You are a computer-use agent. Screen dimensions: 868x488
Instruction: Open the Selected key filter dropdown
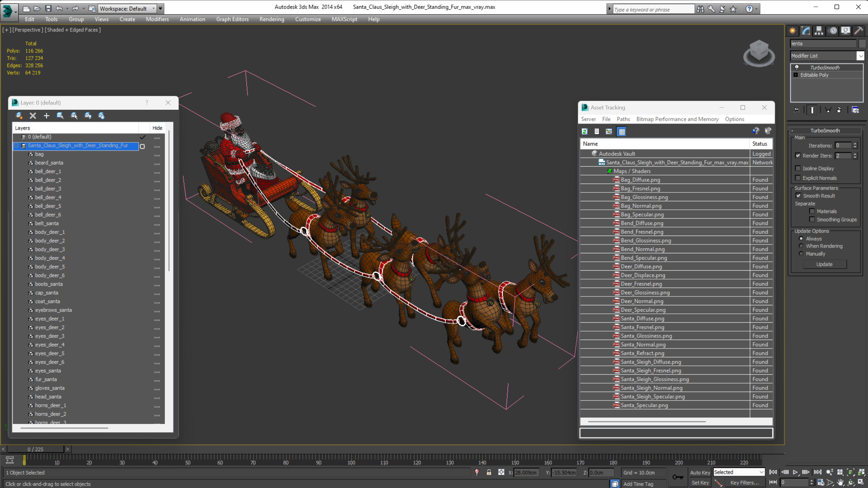(739, 472)
